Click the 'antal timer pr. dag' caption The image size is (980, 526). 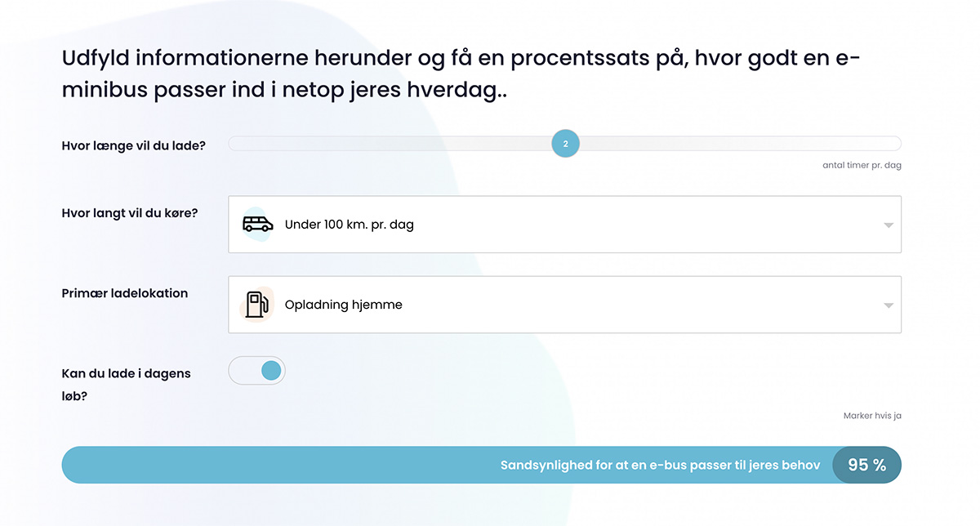point(862,165)
